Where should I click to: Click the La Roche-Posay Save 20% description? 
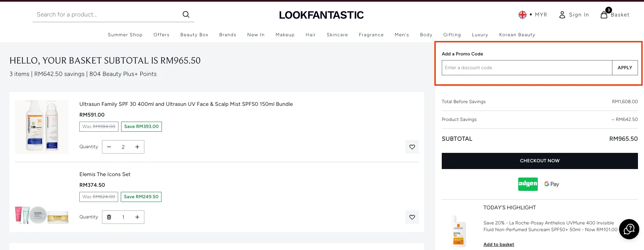click(x=550, y=226)
